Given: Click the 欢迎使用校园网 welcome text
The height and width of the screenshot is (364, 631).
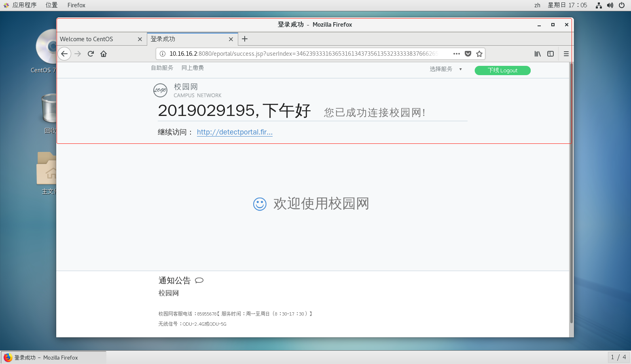Looking at the screenshot, I should [321, 204].
